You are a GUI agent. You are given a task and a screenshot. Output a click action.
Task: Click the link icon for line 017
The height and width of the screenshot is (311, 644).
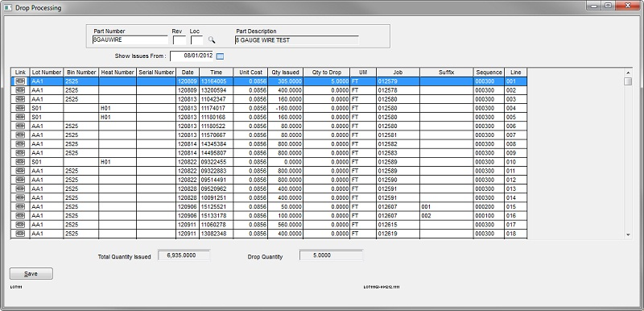(x=20, y=224)
